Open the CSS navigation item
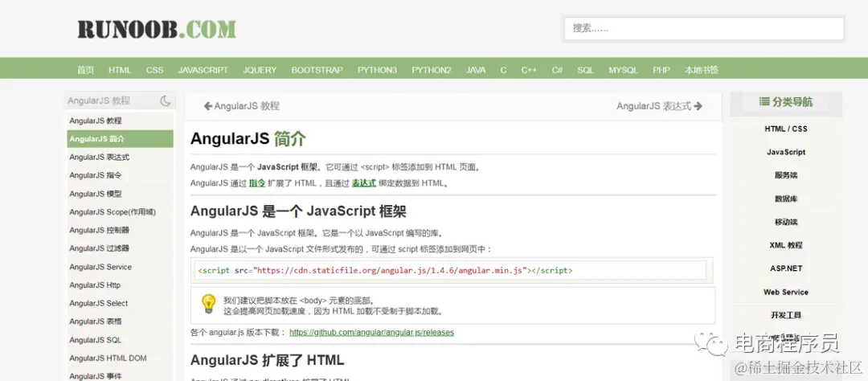The width and height of the screenshot is (868, 381). pyautogui.click(x=154, y=70)
